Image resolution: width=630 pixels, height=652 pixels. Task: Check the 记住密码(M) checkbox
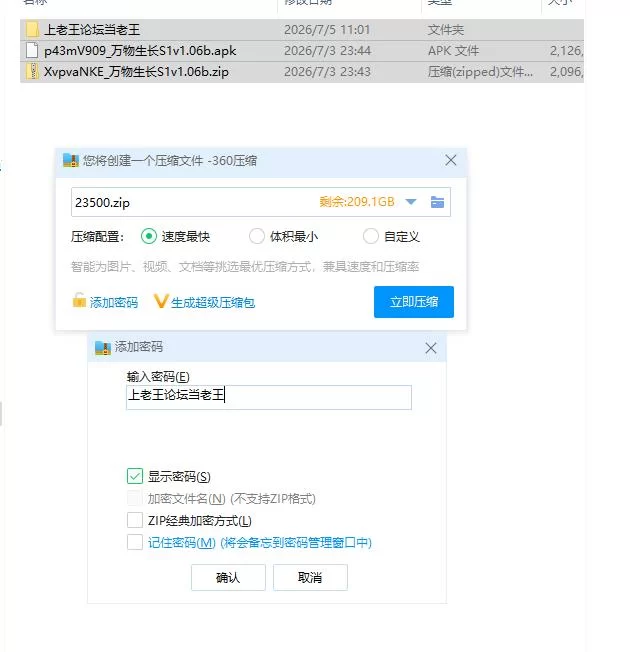coord(135,542)
